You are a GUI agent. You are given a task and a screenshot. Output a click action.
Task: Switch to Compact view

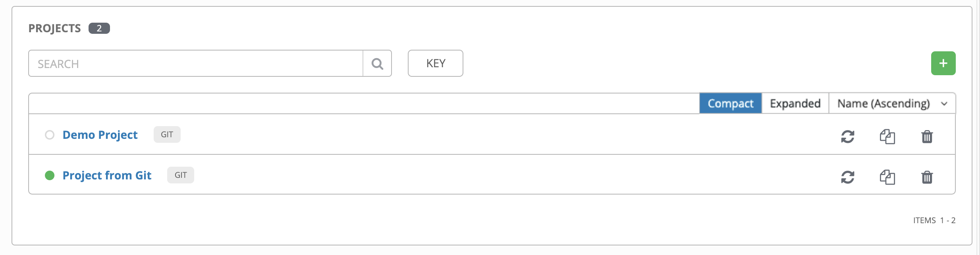730,103
